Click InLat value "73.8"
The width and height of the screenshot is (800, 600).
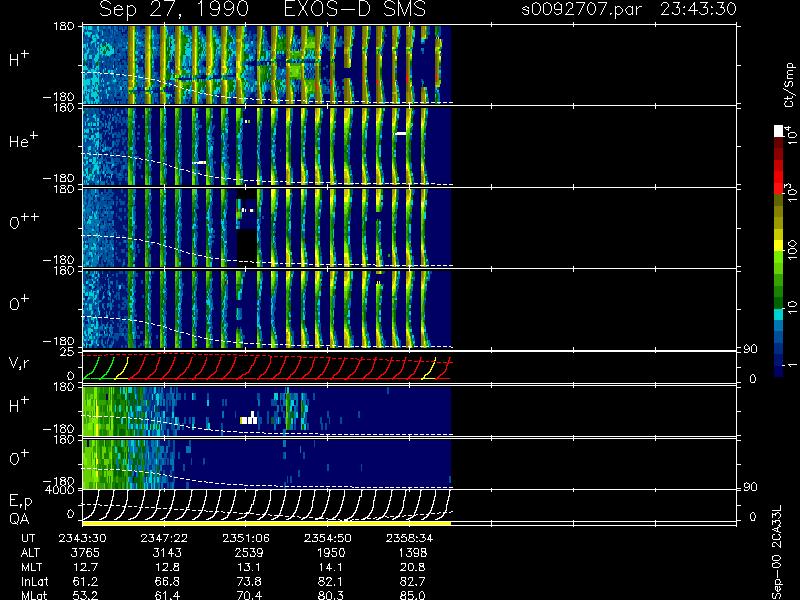point(249,581)
